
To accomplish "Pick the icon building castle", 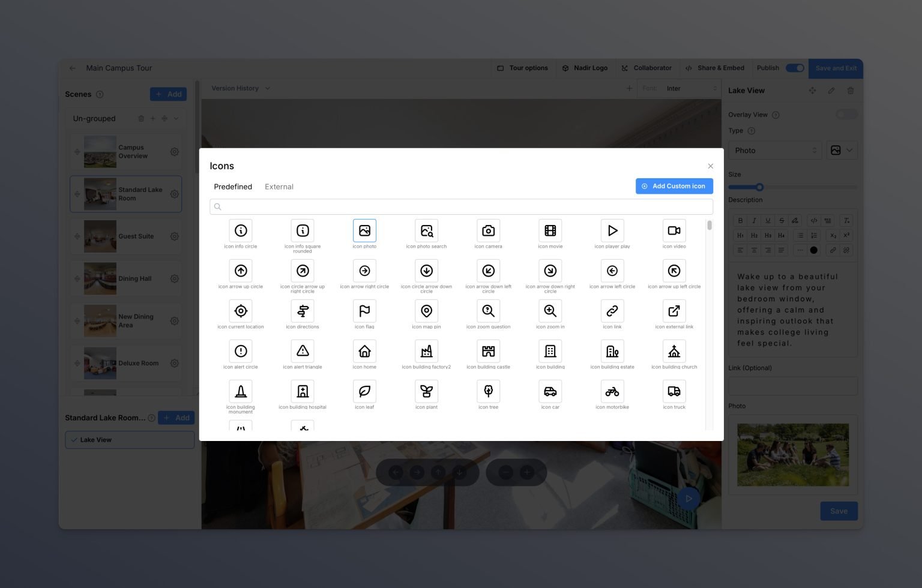I will tap(488, 352).
